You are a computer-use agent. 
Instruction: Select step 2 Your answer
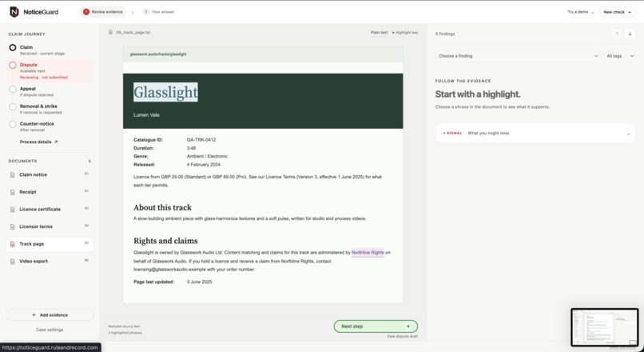pyautogui.click(x=159, y=12)
